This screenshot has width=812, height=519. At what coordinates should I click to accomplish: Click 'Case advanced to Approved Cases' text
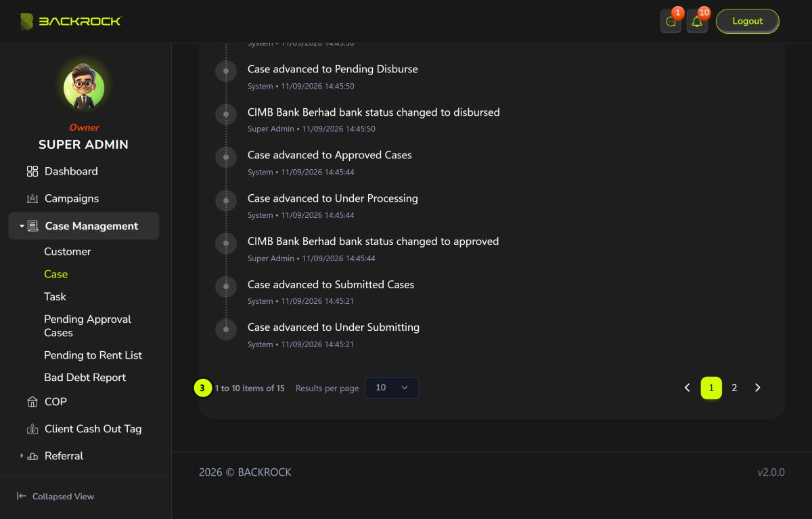(x=330, y=155)
